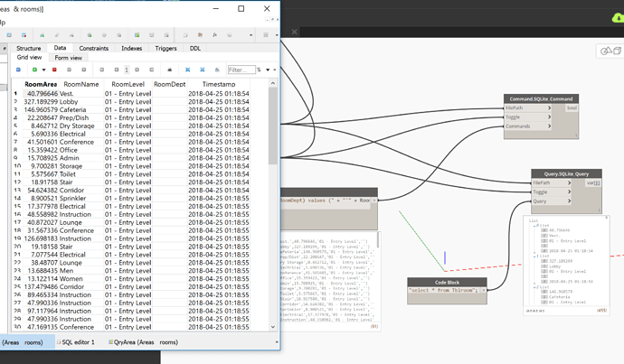Sort by the RoomLevel column header

[128, 84]
